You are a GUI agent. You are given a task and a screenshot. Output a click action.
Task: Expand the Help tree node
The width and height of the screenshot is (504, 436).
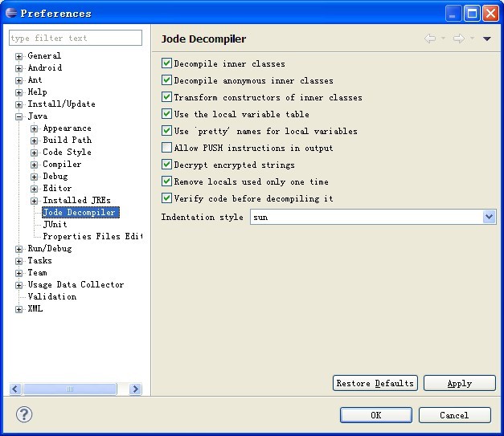click(19, 92)
